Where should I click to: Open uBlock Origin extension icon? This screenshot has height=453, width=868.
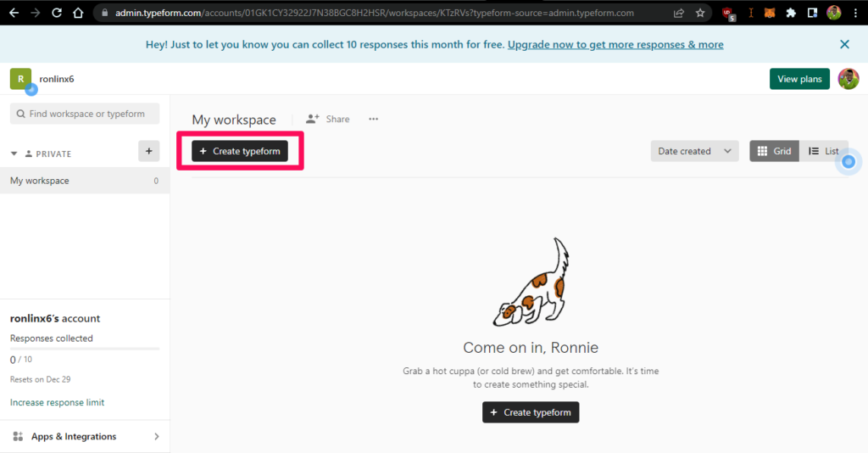[x=728, y=14]
